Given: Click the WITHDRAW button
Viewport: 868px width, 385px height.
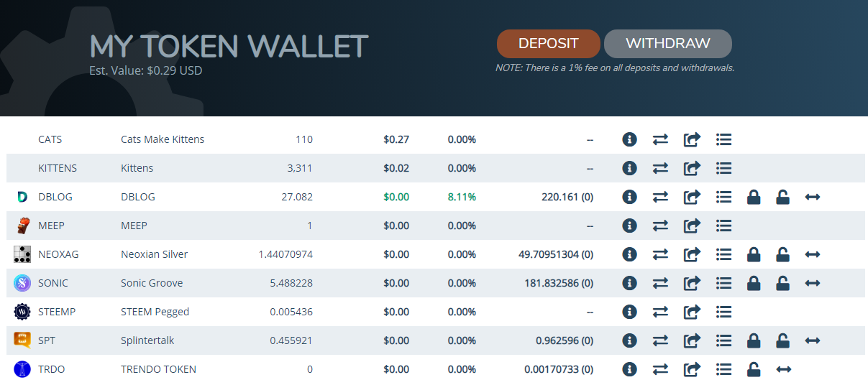Looking at the screenshot, I should (667, 44).
